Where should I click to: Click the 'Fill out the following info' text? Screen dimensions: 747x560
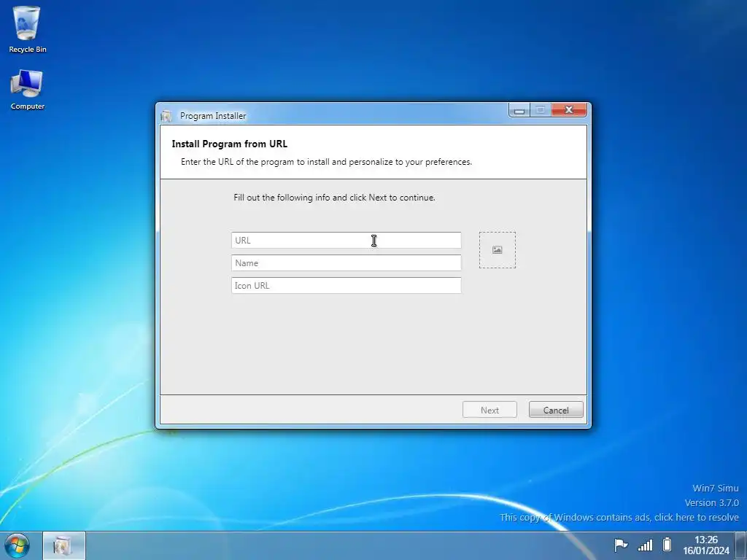click(x=334, y=198)
